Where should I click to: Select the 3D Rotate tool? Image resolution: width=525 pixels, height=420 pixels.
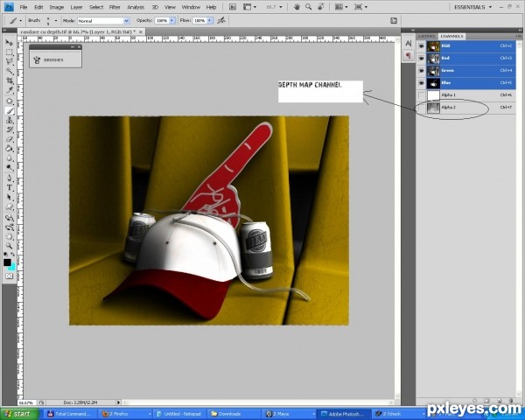coord(10,218)
